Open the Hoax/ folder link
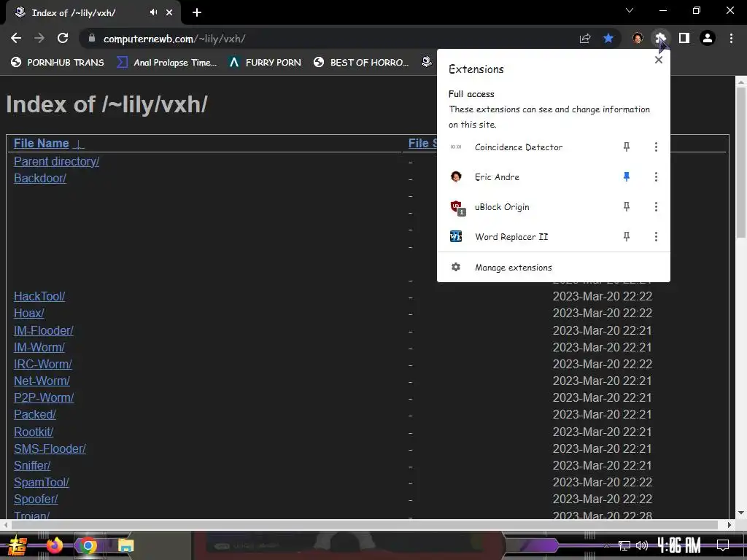 tap(29, 313)
